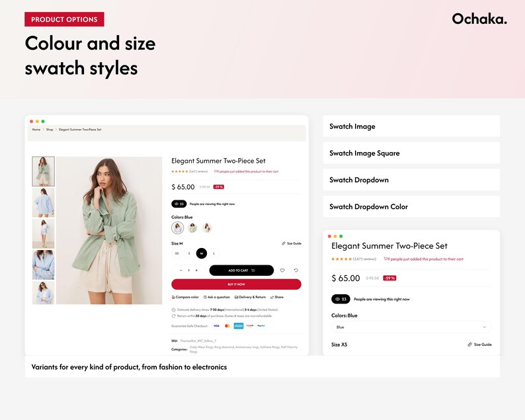Select second gallery thumbnail, blue shirt back view
Screen dimensions: 525x420
(x=43, y=202)
